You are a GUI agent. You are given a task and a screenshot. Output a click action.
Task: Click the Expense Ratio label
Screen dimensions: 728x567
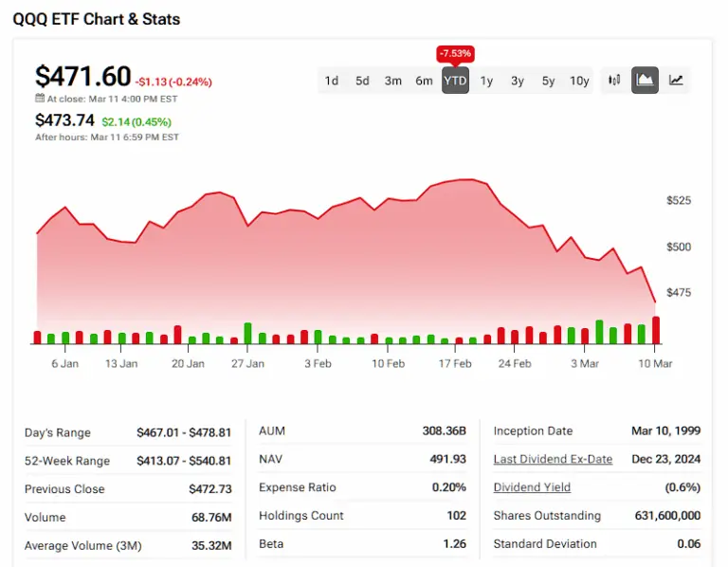(x=297, y=487)
